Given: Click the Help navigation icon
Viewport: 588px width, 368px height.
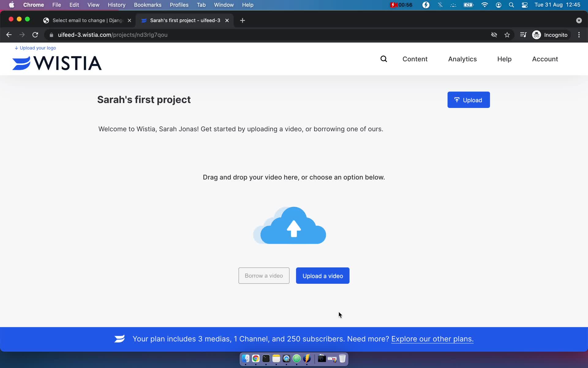Looking at the screenshot, I should click(x=504, y=59).
